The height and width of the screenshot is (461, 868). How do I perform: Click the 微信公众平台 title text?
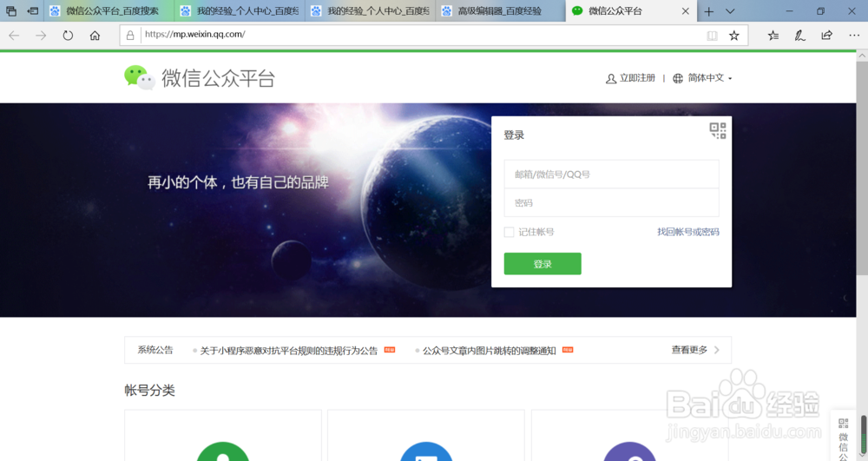tap(218, 78)
